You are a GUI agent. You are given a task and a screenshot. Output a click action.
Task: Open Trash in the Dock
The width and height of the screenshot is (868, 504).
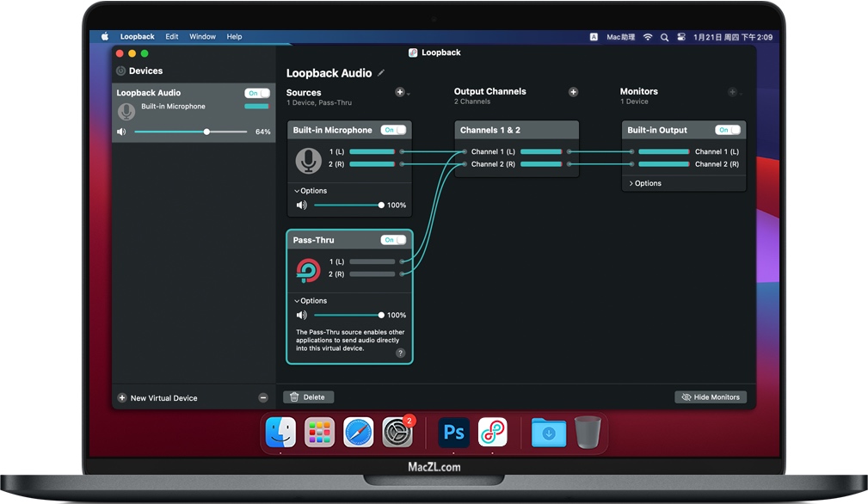click(x=588, y=432)
